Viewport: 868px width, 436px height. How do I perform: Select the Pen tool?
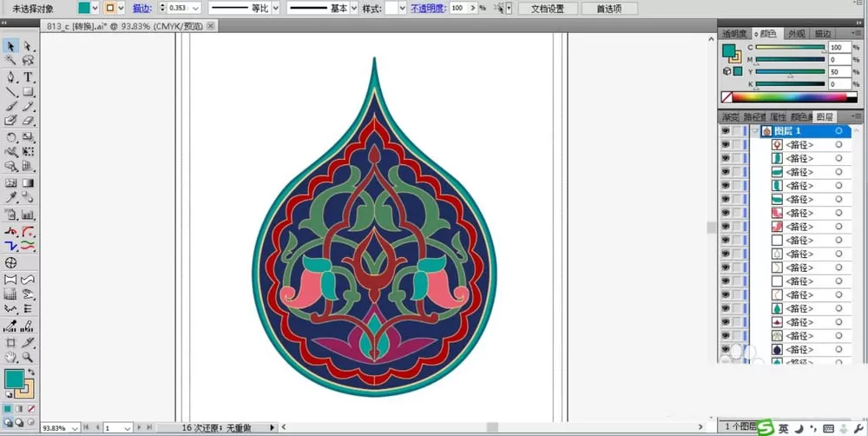[10, 76]
